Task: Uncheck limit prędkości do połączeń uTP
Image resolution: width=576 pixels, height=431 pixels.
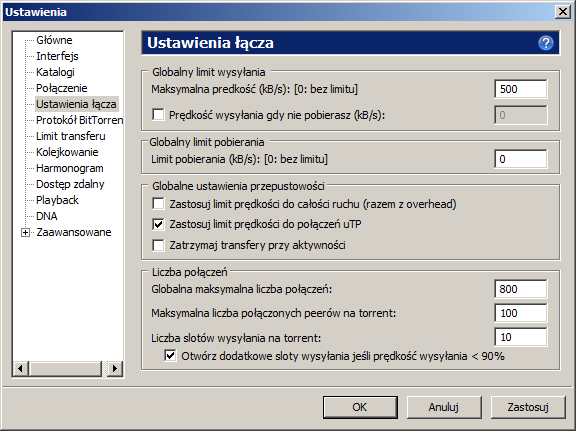Action: tap(158, 224)
